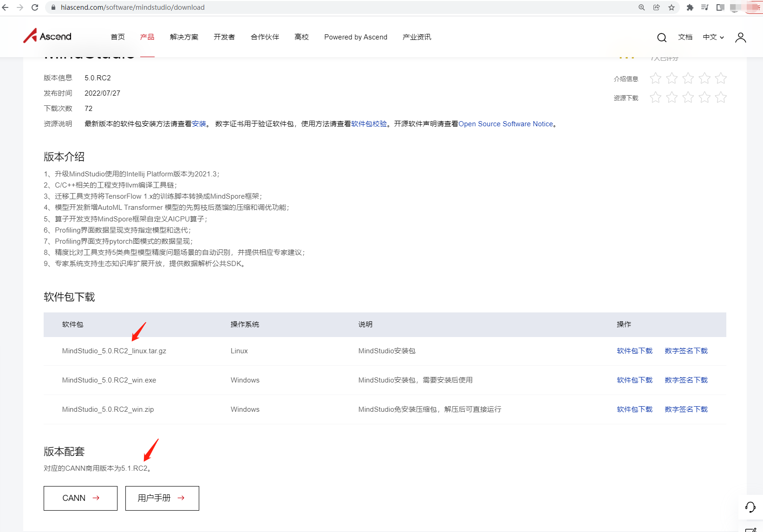Open the user account profile icon

click(x=741, y=38)
